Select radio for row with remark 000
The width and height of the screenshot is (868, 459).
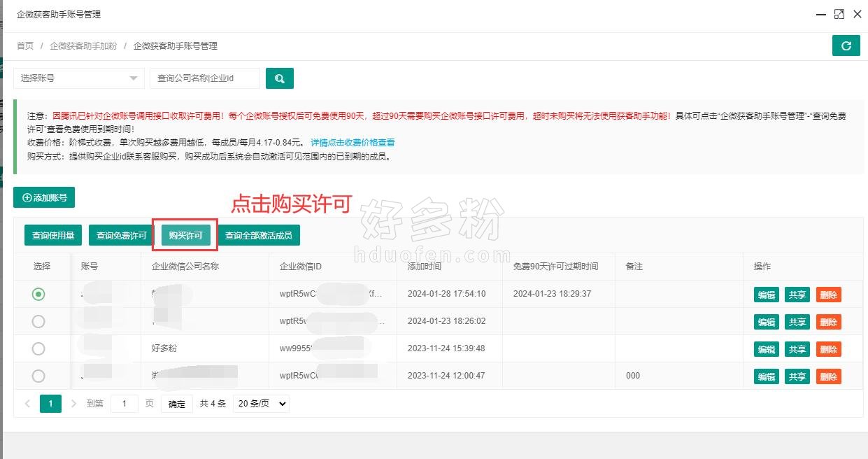(38, 376)
